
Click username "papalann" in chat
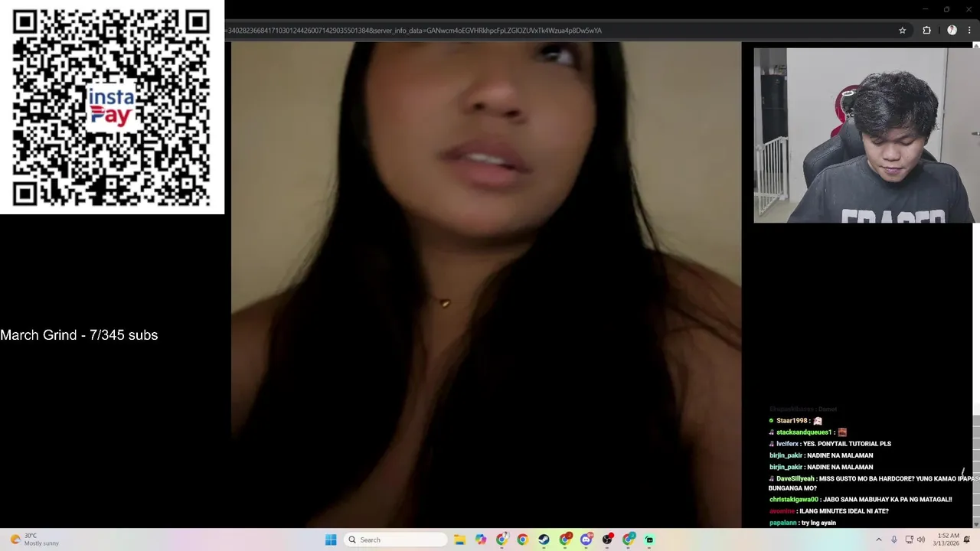(x=782, y=523)
